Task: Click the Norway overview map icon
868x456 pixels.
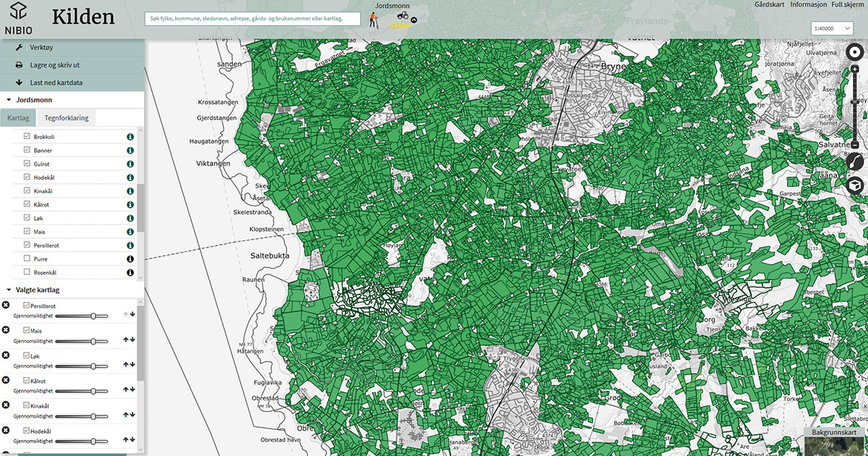Action: pos(856,161)
